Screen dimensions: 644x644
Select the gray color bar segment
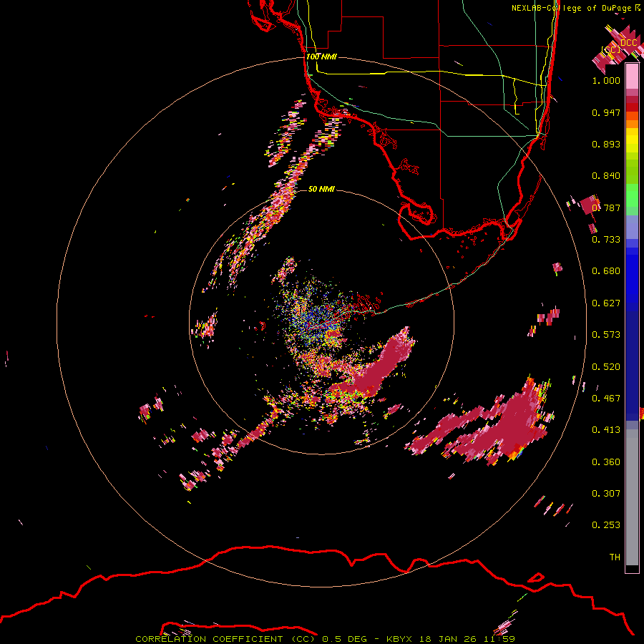pyautogui.click(x=632, y=497)
